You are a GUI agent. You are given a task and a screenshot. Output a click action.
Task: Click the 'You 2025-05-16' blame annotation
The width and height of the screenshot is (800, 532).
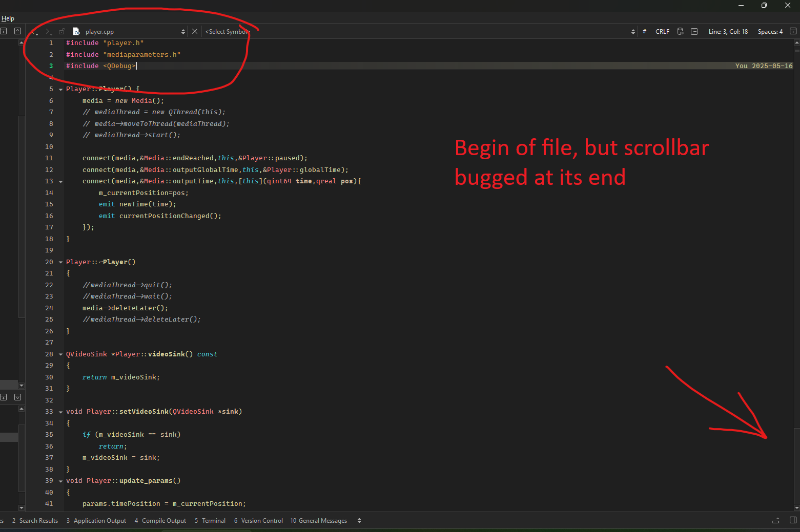point(764,66)
